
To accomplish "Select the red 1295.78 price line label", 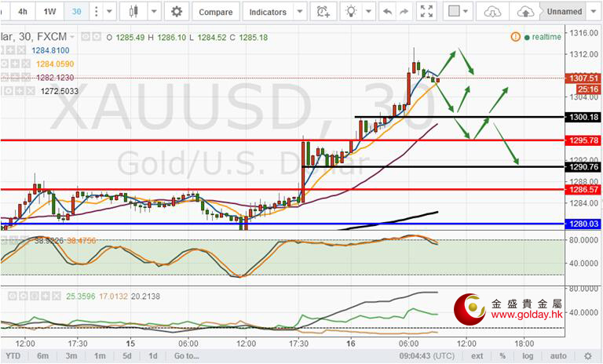I will (x=584, y=140).
